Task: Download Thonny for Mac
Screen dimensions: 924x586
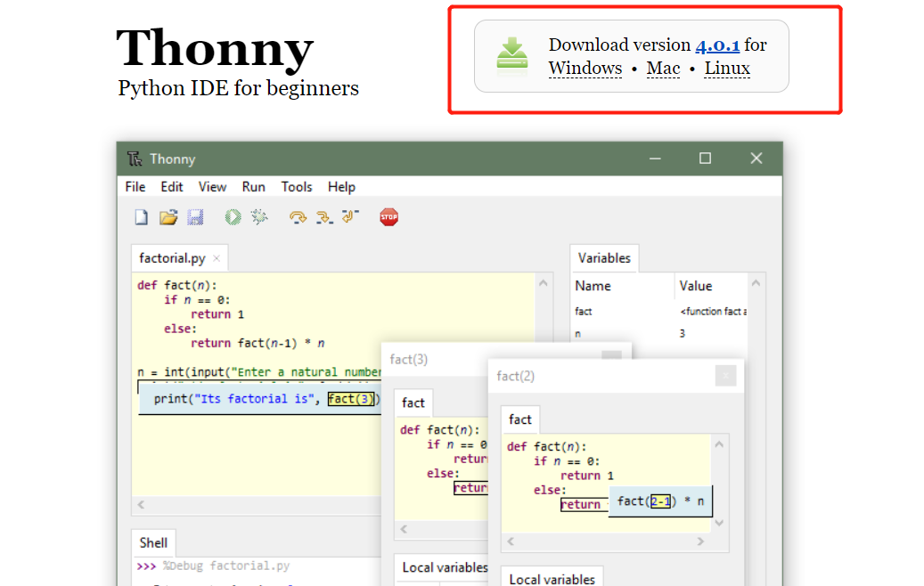Action: [663, 69]
